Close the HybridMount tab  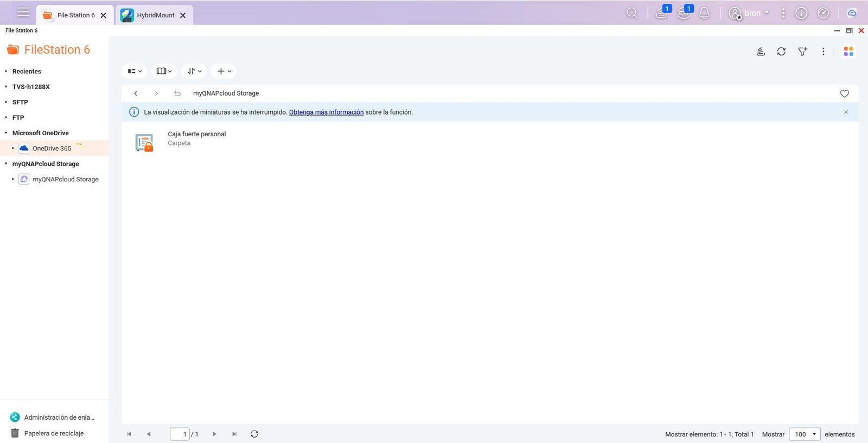(x=183, y=15)
